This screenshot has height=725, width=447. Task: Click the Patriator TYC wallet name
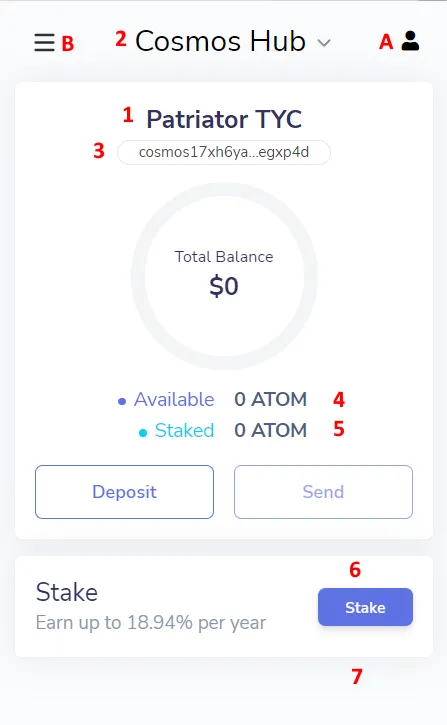[x=224, y=119]
